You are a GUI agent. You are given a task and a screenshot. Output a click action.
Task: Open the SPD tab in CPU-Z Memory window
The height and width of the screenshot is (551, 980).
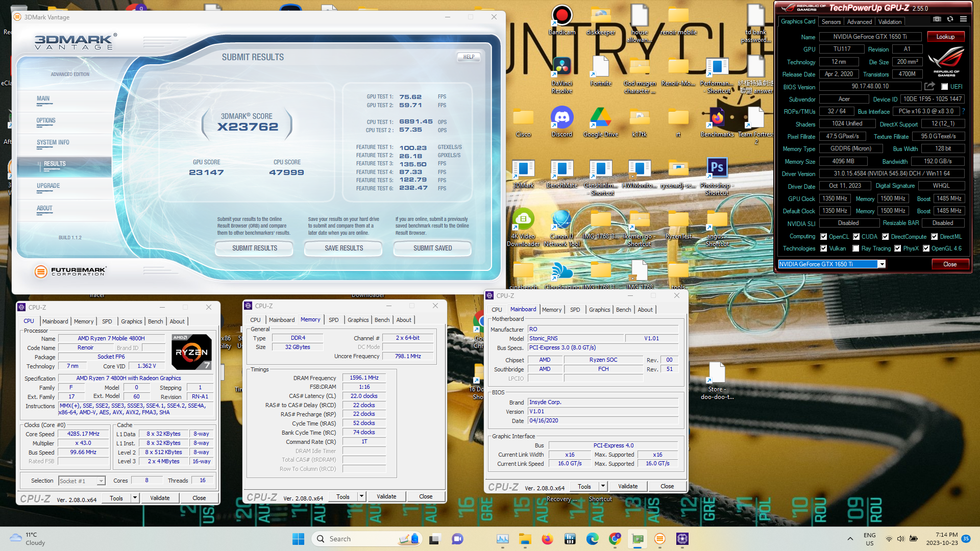(333, 320)
